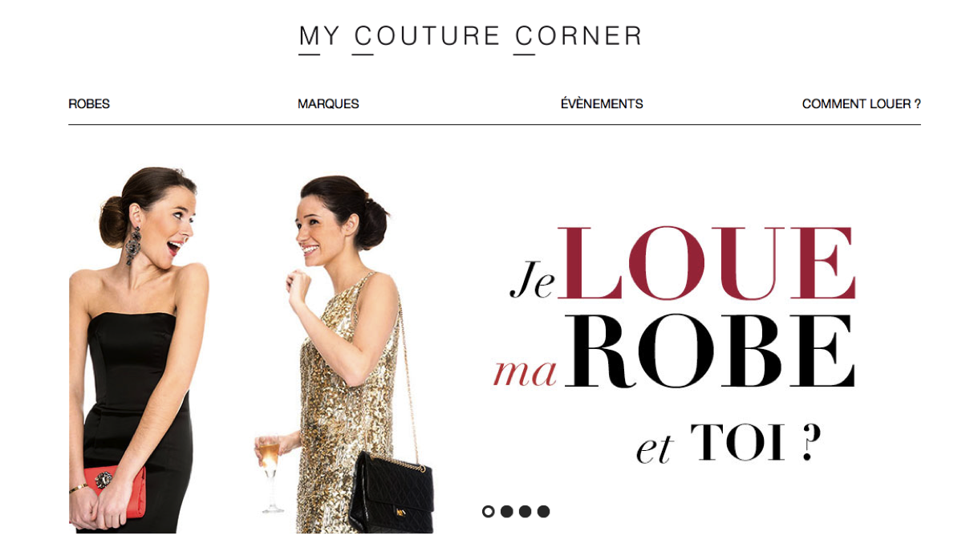Go to ÉVÈNEMENTS section

[602, 104]
